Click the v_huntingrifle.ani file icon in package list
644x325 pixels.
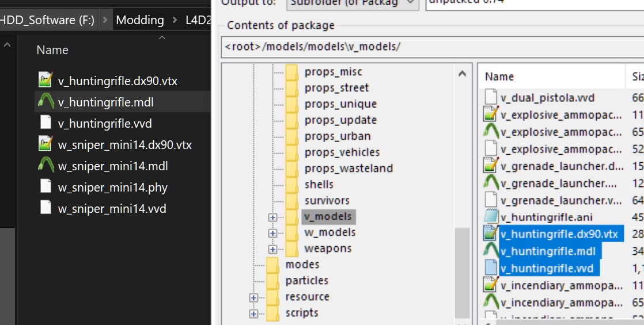[491, 217]
